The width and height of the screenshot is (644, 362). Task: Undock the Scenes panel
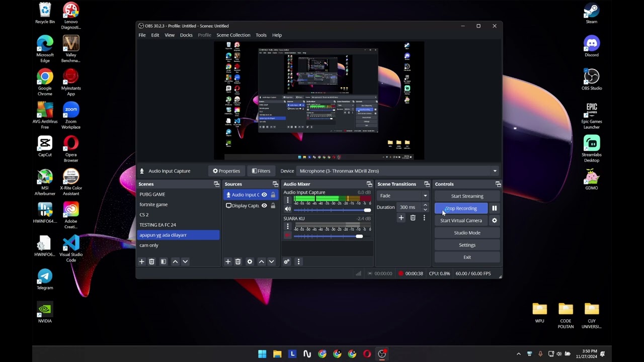[216, 184]
